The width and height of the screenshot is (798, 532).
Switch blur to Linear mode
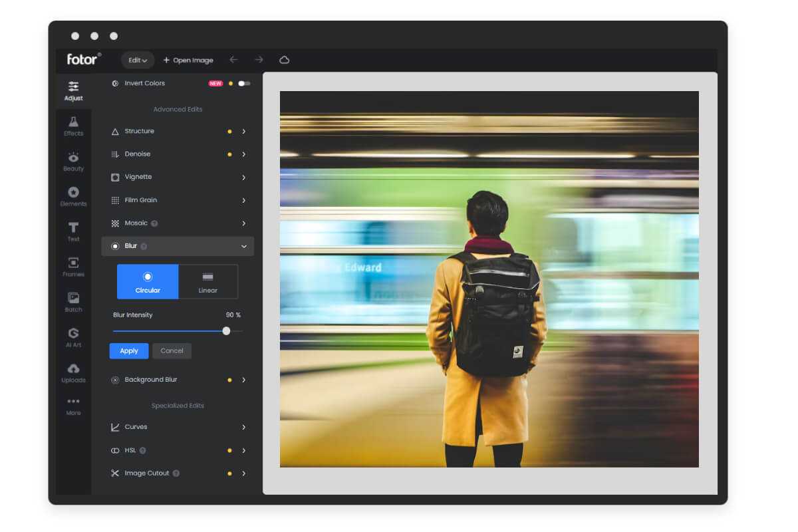[207, 281]
